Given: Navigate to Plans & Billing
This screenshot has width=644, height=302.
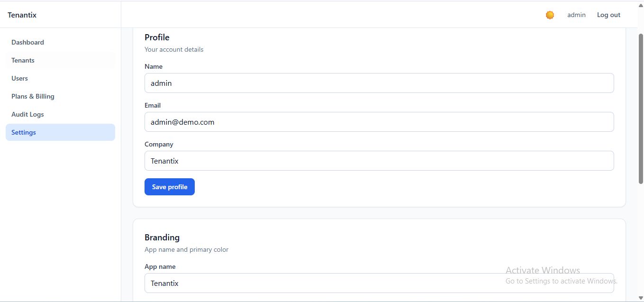Looking at the screenshot, I should point(33,96).
